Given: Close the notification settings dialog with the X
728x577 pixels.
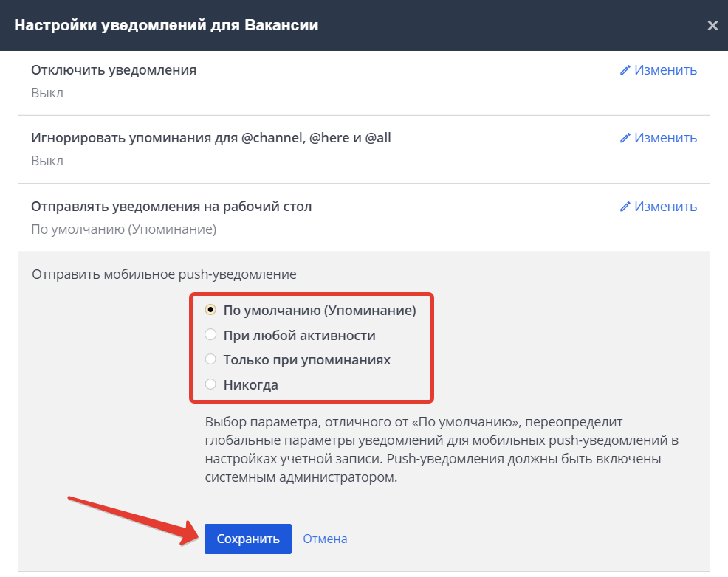Looking at the screenshot, I should [712, 24].
